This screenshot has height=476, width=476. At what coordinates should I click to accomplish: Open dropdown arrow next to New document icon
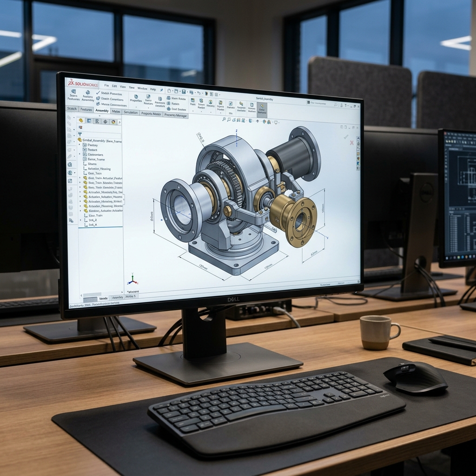[x=173, y=91]
